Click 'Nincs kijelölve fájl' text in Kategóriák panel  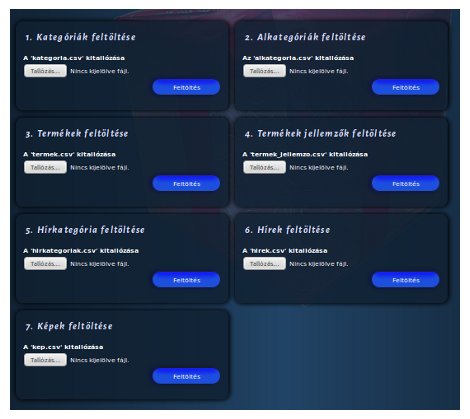click(99, 71)
